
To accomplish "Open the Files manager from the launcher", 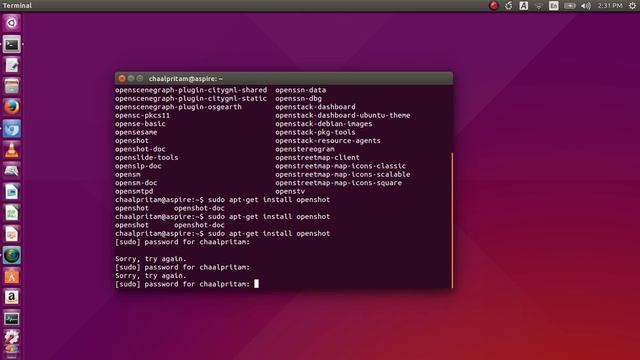I will [11, 87].
